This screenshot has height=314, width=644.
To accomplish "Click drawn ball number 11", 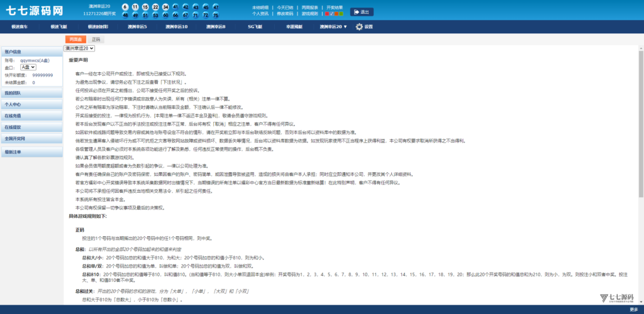I will (x=135, y=8).
